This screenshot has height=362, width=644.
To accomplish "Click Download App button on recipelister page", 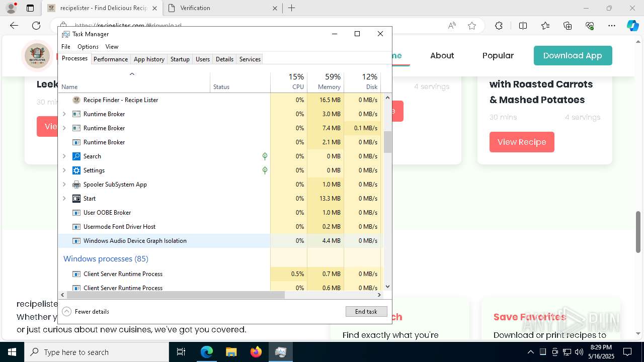I will click(x=573, y=56).
